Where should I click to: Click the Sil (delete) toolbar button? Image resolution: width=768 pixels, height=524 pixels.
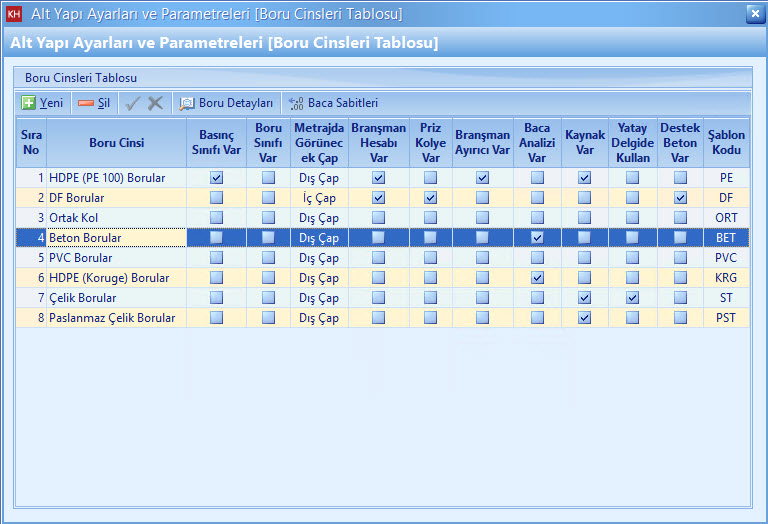94,103
